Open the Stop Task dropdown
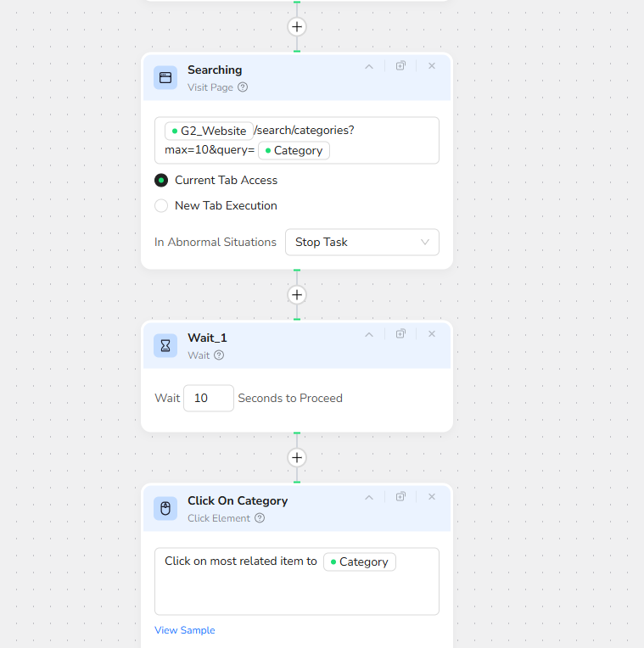This screenshot has width=644, height=648. pos(361,242)
